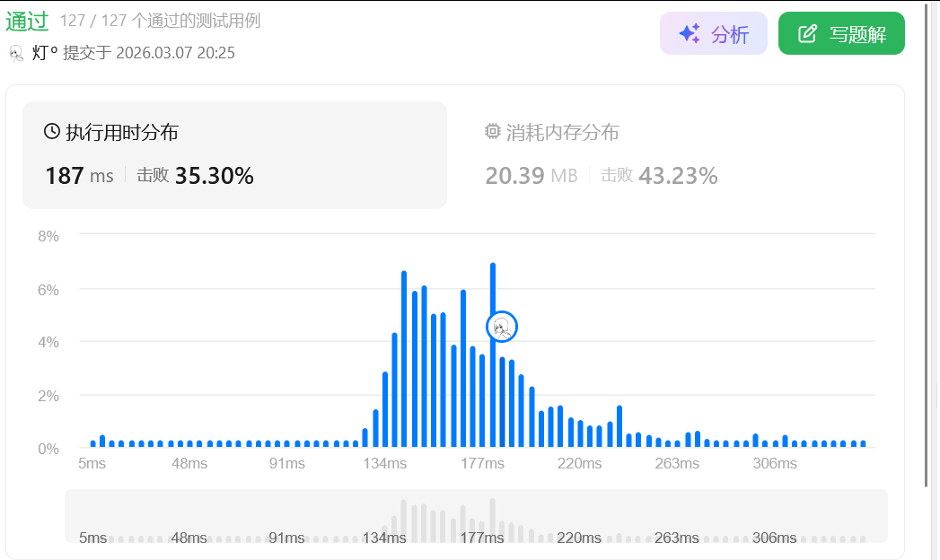Click the chip icon beside 消耗内存分布
The width and height of the screenshot is (940, 560).
pos(492,132)
